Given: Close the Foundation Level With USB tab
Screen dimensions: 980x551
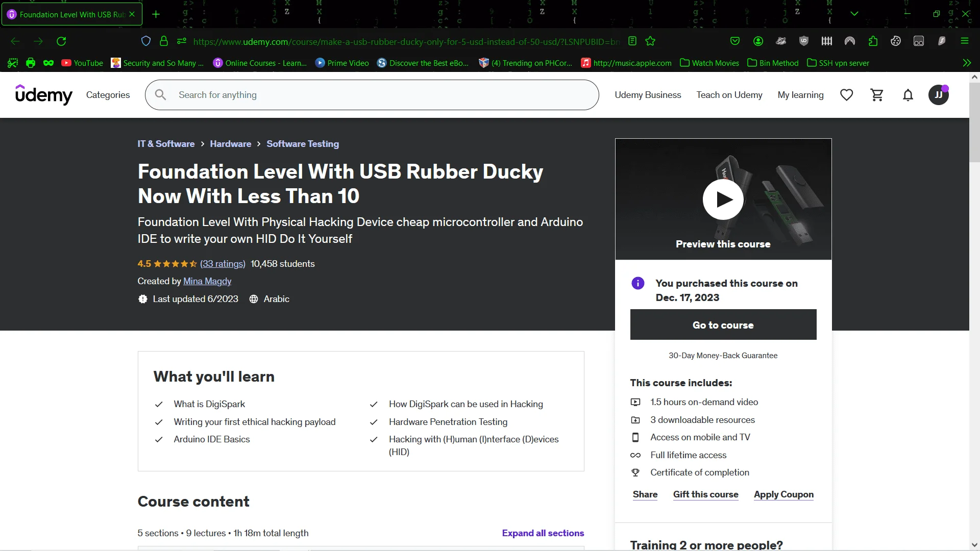Looking at the screenshot, I should [x=132, y=14].
